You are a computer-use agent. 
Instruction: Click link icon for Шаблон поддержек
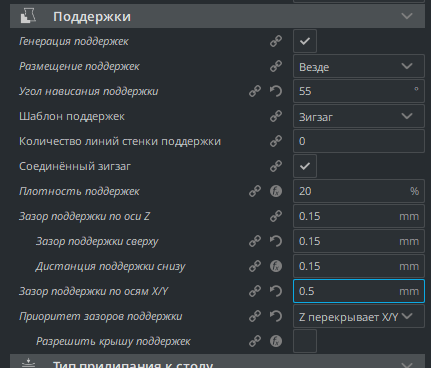276,116
